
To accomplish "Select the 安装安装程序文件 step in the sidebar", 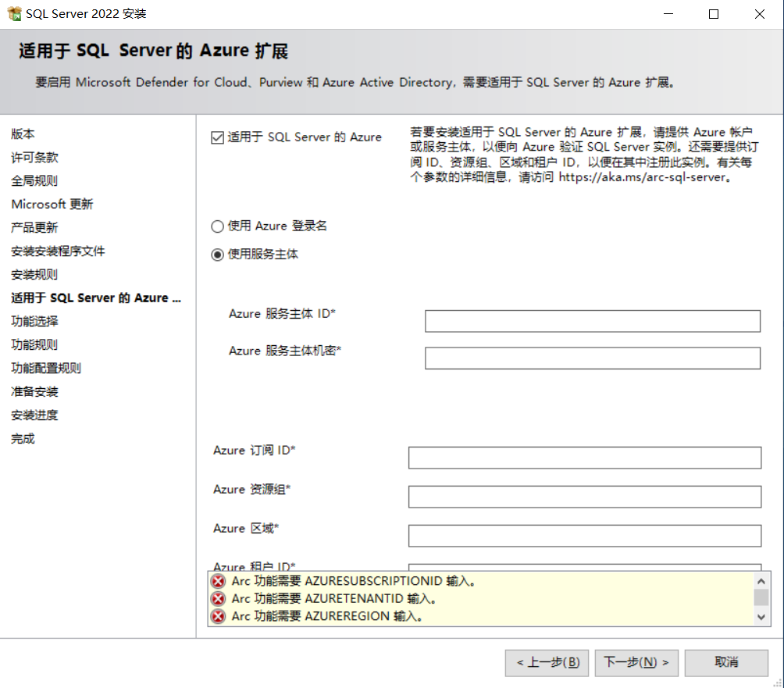I will tap(58, 251).
